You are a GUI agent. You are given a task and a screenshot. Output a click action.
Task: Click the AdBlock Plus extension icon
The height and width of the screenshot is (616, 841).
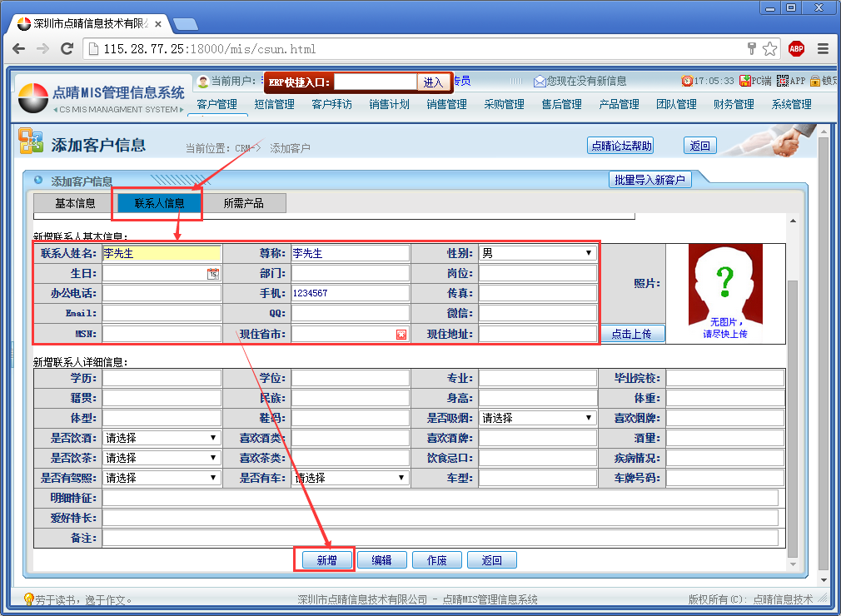click(x=796, y=49)
